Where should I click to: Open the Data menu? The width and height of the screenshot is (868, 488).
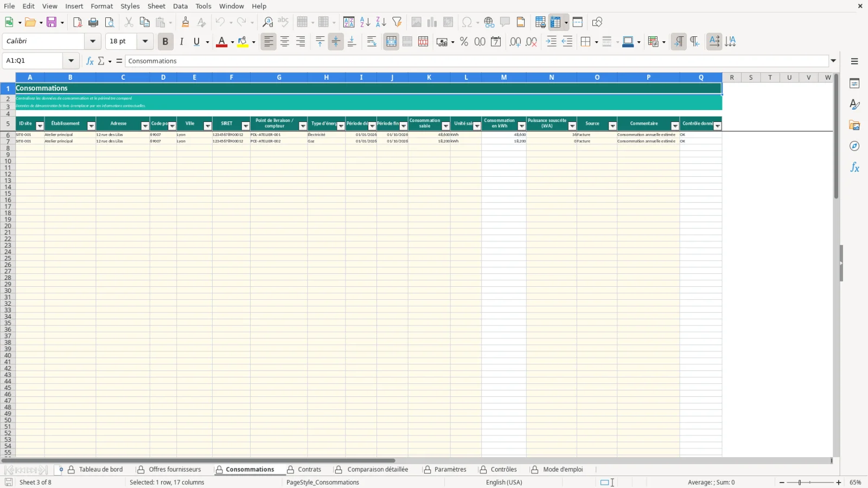click(181, 6)
